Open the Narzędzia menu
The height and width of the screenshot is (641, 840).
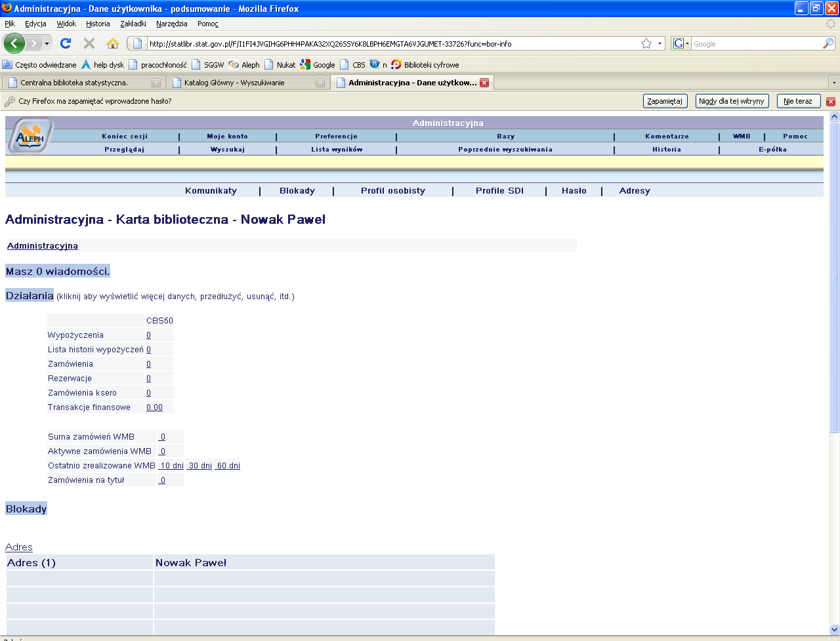click(x=172, y=24)
